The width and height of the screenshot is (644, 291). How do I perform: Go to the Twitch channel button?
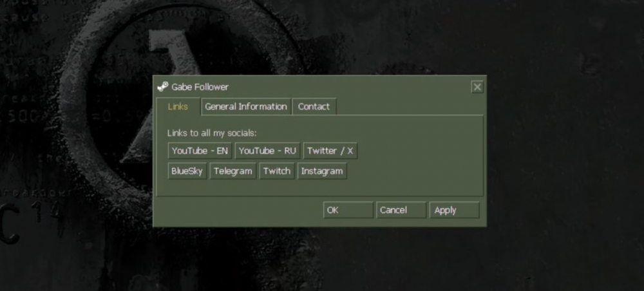click(x=277, y=171)
